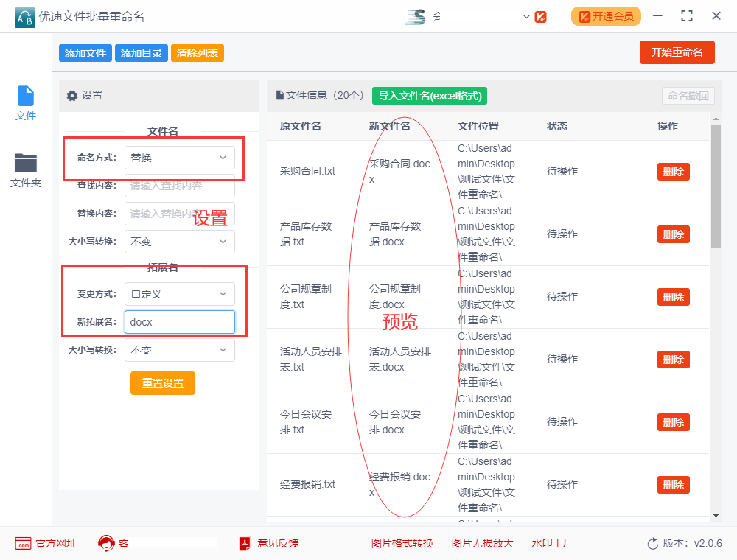Expand the 命名方式 dropdown showing 替换
The height and width of the screenshot is (560, 737).
179,157
